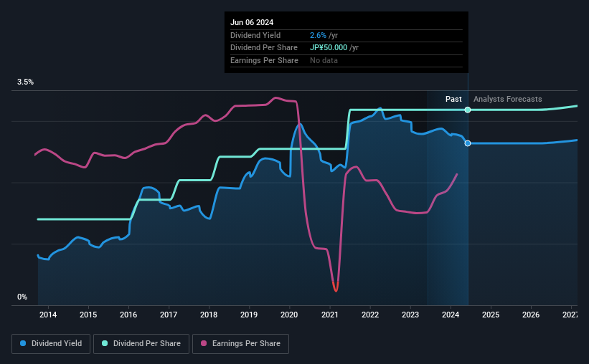589x364 pixels.
Task: Click the 0% y-axis label
Action: pos(22,297)
